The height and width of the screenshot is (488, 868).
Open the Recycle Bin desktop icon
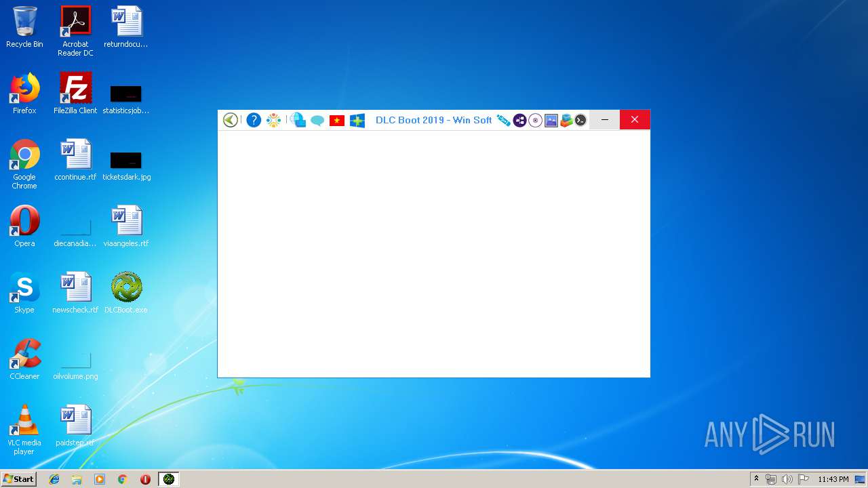(x=24, y=27)
